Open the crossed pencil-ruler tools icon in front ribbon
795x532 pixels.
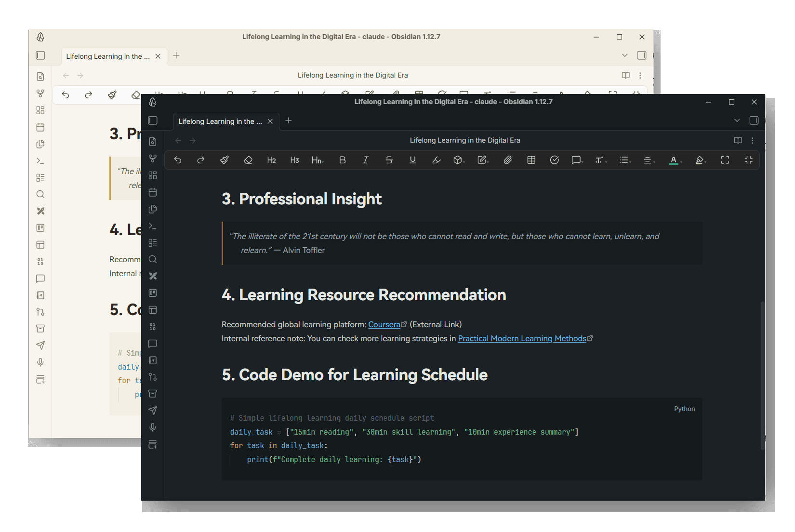[x=153, y=276]
